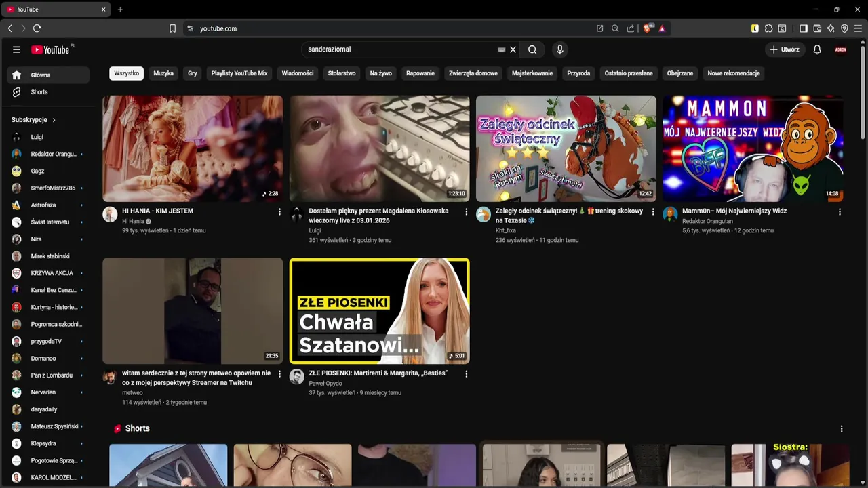Select the Gry filter chip
Image resolution: width=868 pixels, height=488 pixels.
(x=193, y=73)
